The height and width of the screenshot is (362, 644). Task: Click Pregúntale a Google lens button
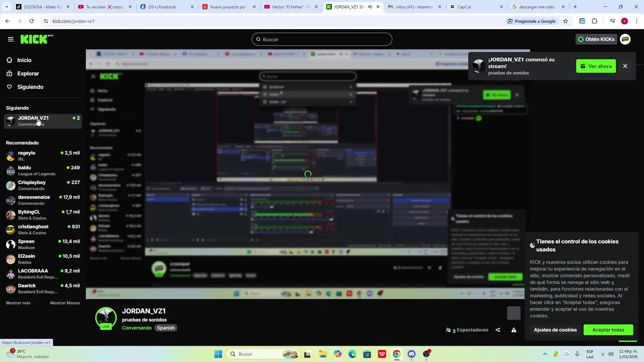(532, 21)
